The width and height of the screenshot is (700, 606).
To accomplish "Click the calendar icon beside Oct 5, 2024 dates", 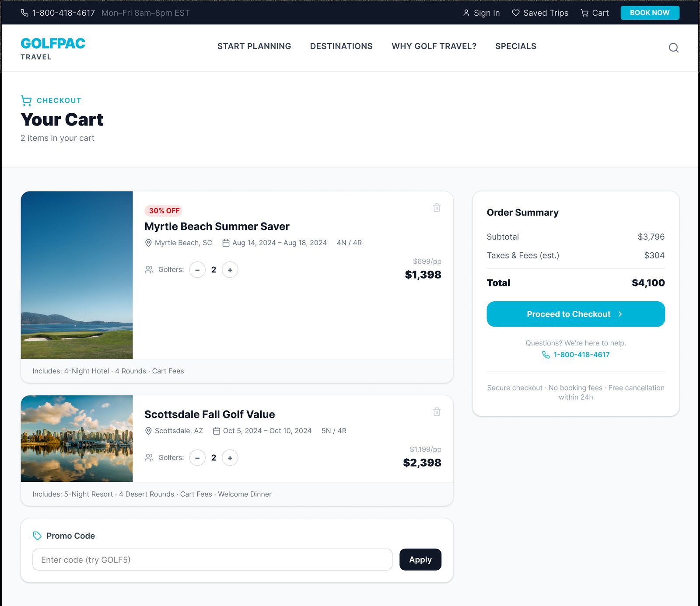I will tap(217, 431).
